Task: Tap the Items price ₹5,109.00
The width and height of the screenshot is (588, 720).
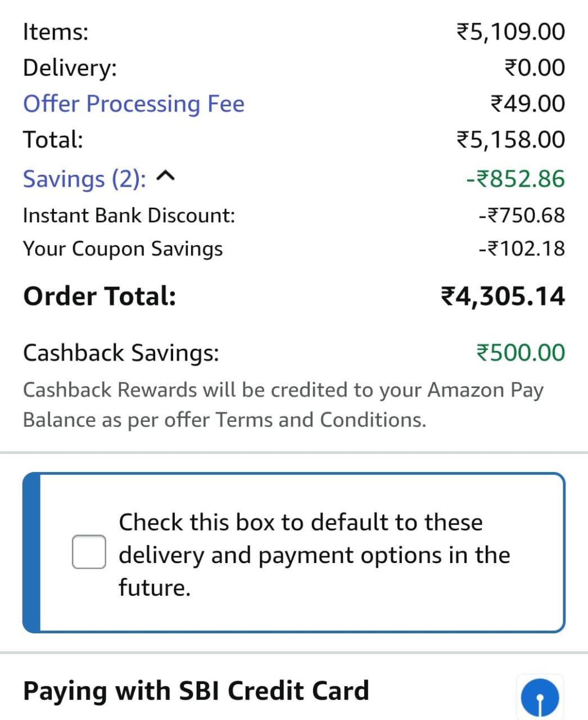Action: point(510,31)
